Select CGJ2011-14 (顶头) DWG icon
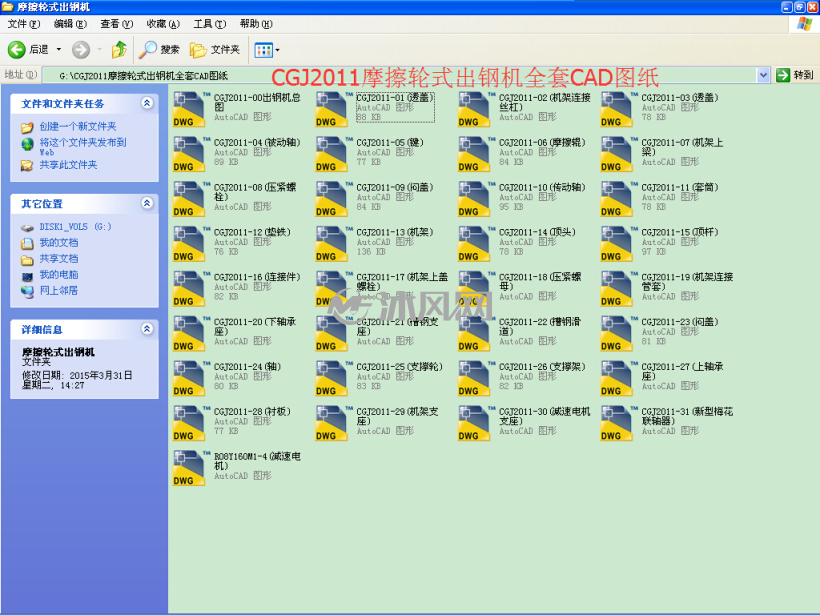This screenshot has height=615, width=820. (474, 244)
